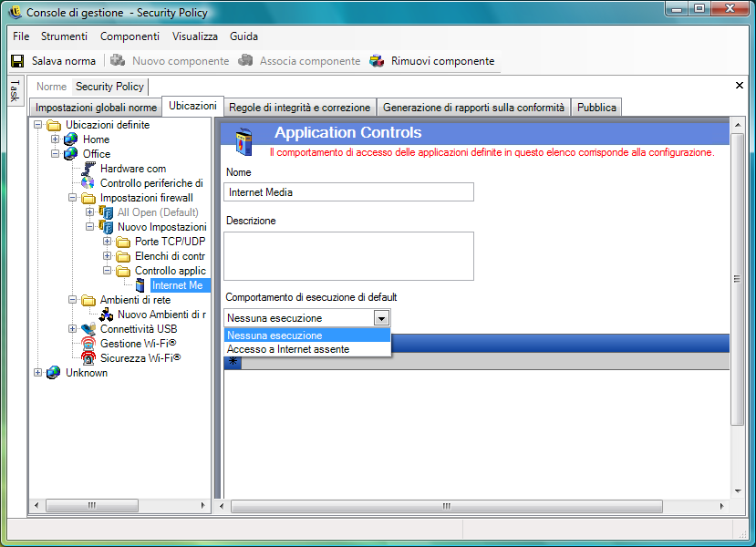Viewport: 756px width, 547px height.
Task: Click the Salava norma floppy disk icon
Action: (x=17, y=61)
